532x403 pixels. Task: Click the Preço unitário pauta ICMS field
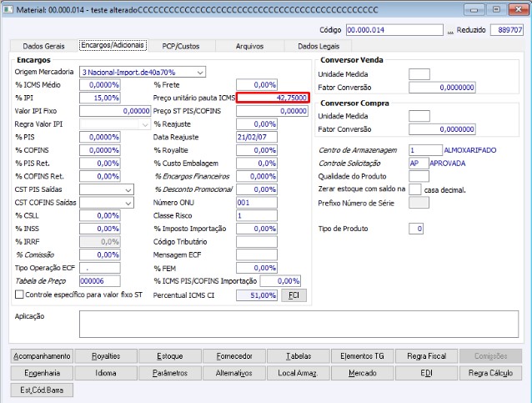pyautogui.click(x=273, y=98)
